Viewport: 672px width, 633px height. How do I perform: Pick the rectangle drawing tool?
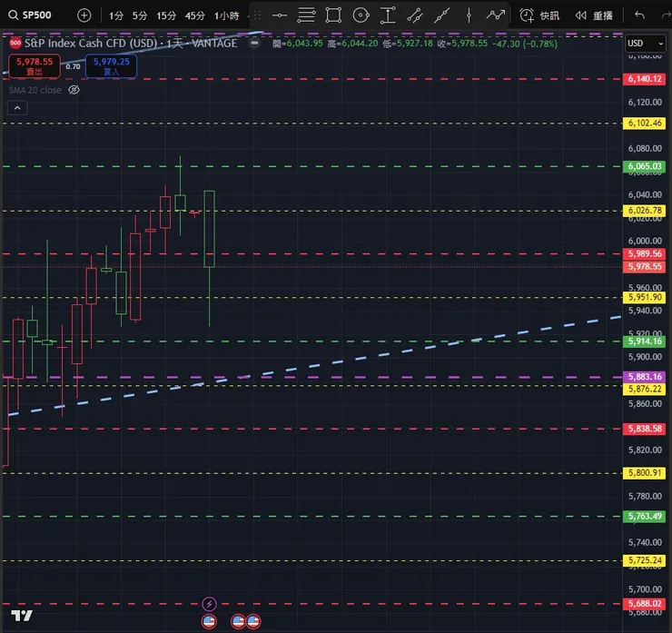click(x=333, y=15)
